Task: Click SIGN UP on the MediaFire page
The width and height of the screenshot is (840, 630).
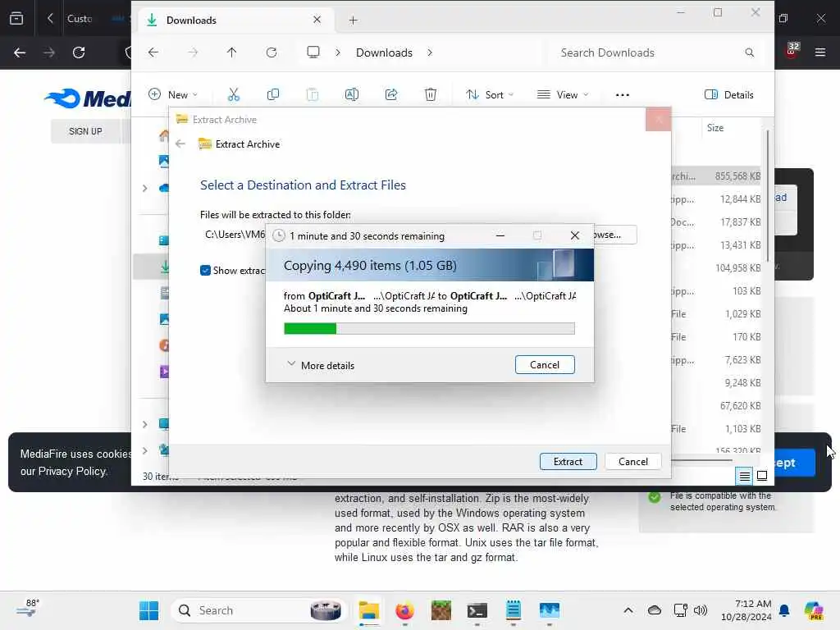Action: click(85, 131)
